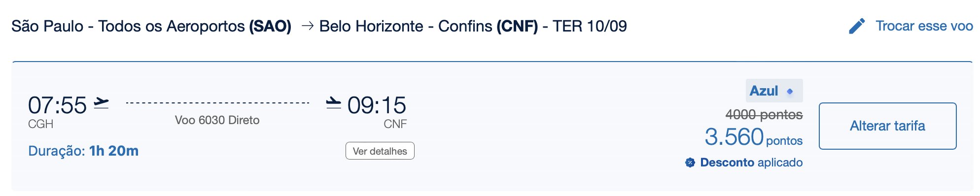
Task: Click the 07:55 departure time
Action: click(57, 105)
